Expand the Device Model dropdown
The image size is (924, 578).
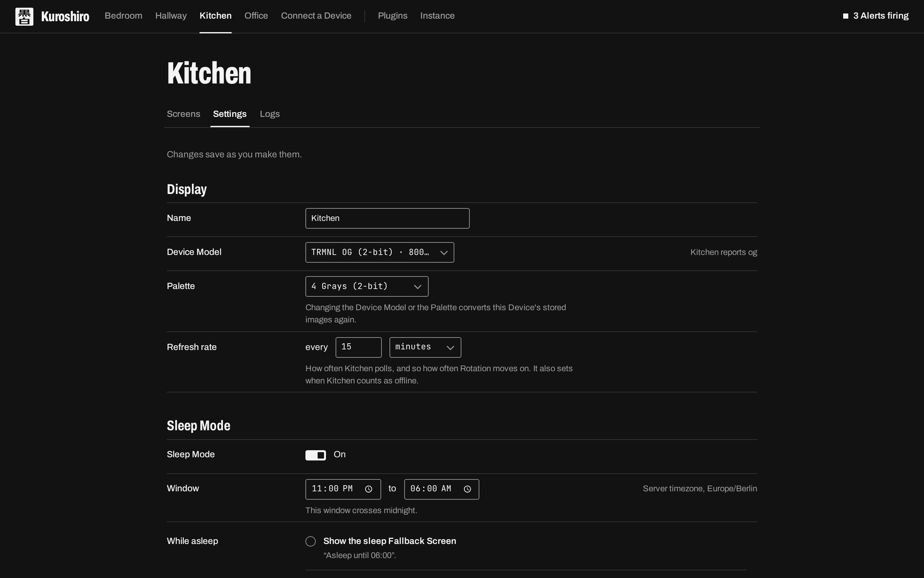[x=380, y=252]
